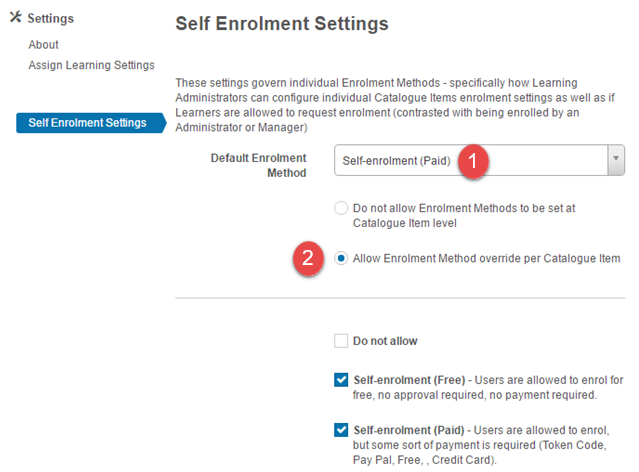Image resolution: width=639 pixels, height=472 pixels.
Task: Click the Settings header in sidebar
Action: [x=50, y=19]
